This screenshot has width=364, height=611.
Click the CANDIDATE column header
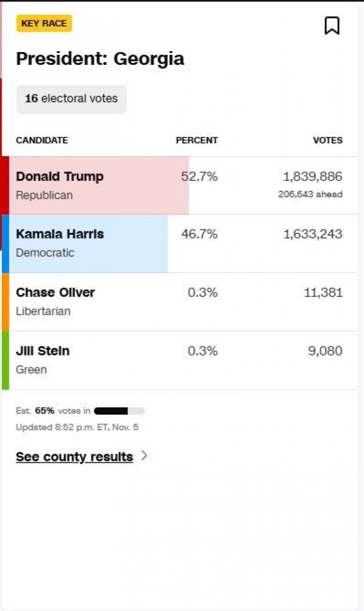(42, 140)
